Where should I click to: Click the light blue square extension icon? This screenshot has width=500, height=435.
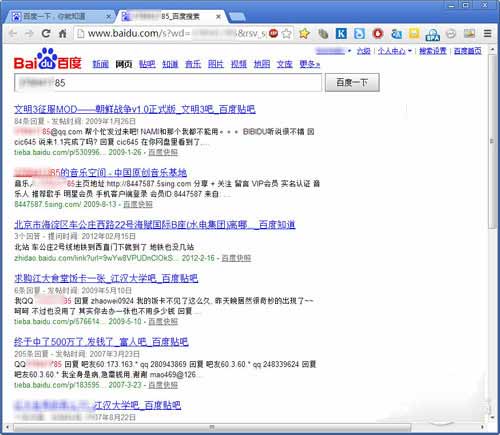pos(359,33)
